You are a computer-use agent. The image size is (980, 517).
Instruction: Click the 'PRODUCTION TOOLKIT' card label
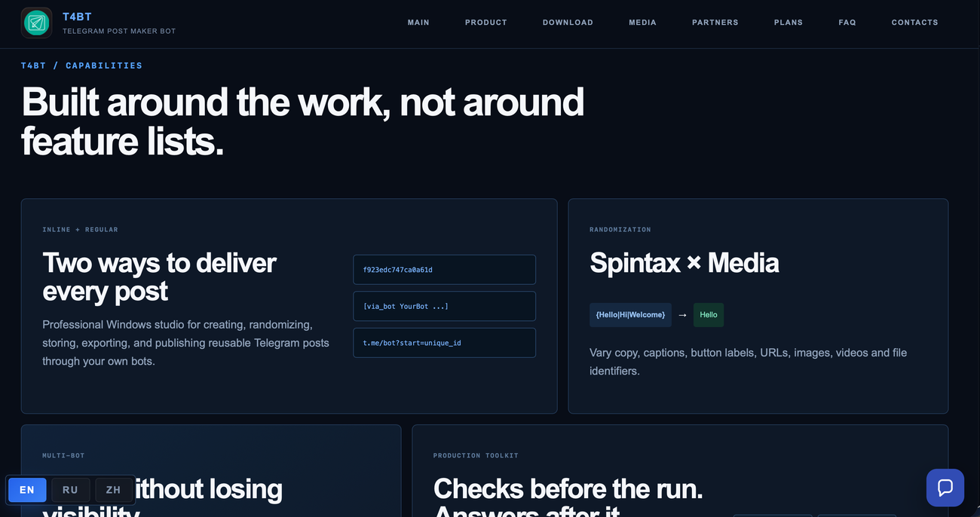(476, 456)
